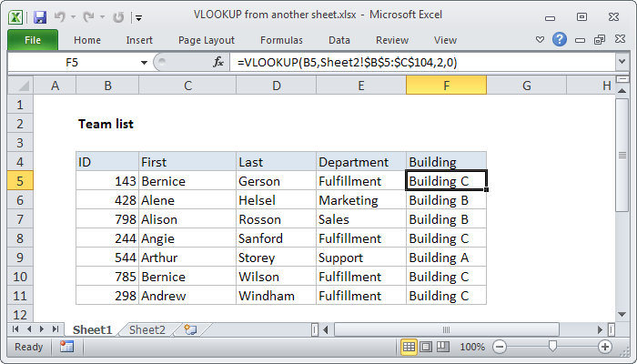Open the Formulas ribbon tab

click(x=281, y=40)
